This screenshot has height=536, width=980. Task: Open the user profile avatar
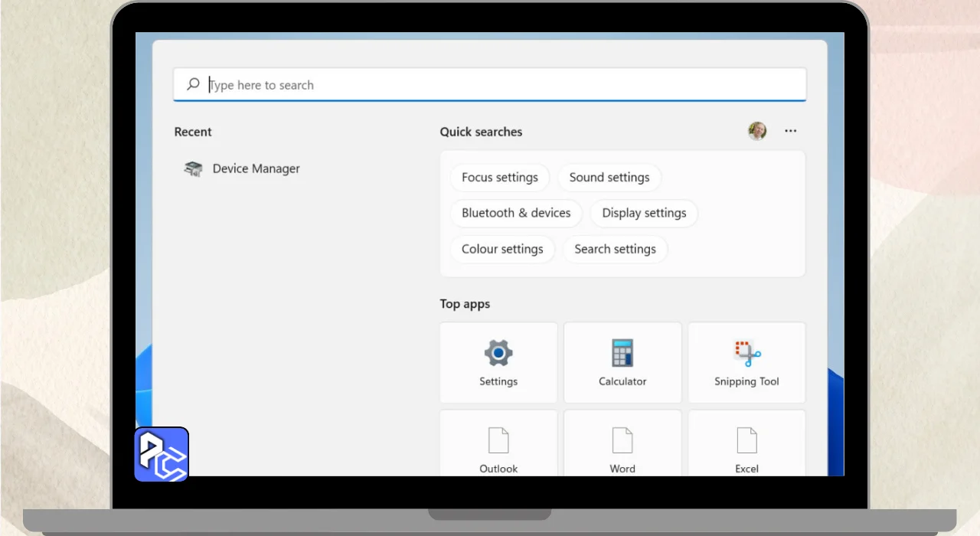pyautogui.click(x=757, y=131)
